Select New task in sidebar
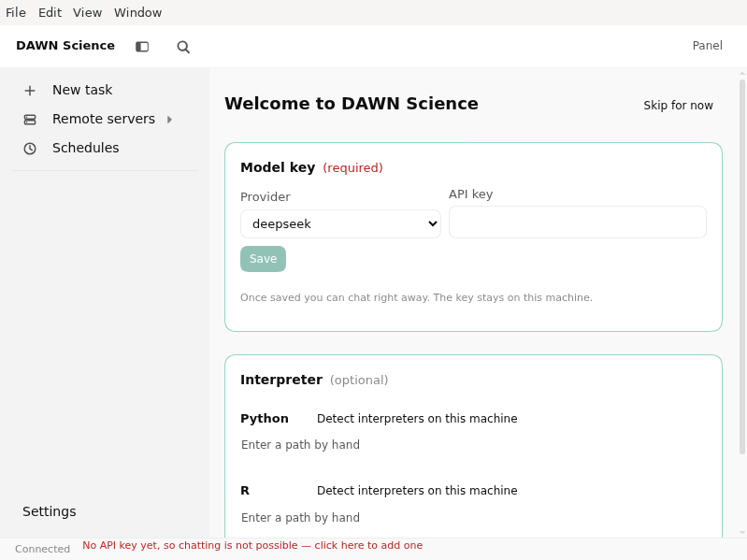 [x=82, y=90]
